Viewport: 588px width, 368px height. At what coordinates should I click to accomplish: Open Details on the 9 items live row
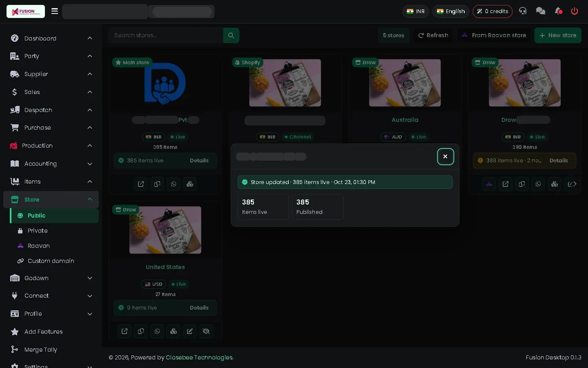coord(199,308)
